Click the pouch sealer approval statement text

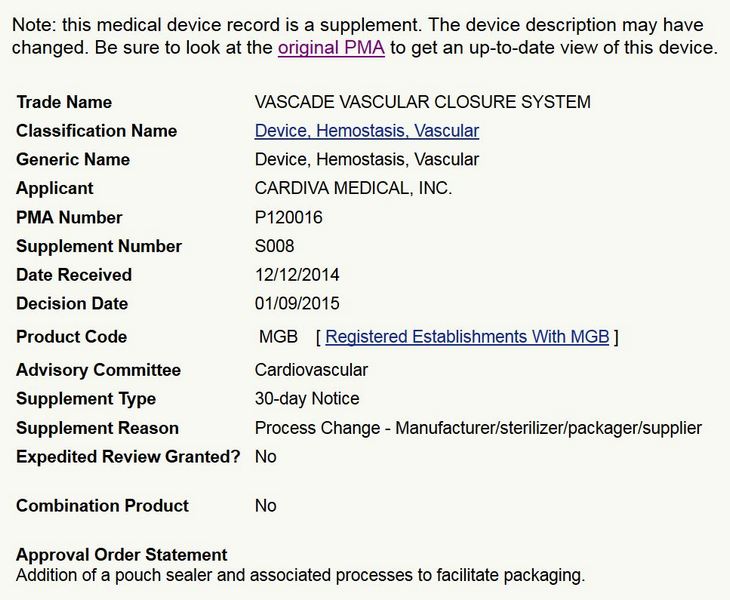tap(300, 575)
